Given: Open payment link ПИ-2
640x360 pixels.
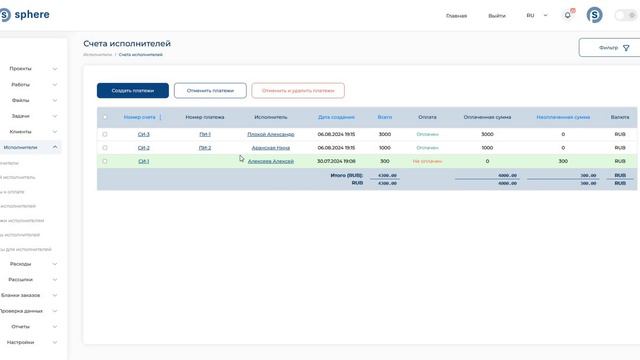Looking at the screenshot, I should [205, 148].
